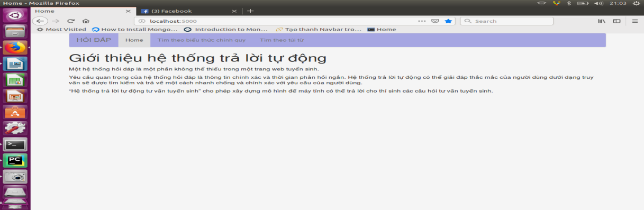Click Firefox icon in the launcher

[15, 48]
